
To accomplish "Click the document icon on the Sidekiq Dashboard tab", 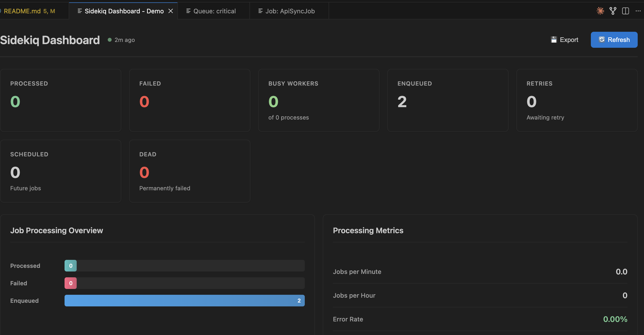I will point(80,11).
